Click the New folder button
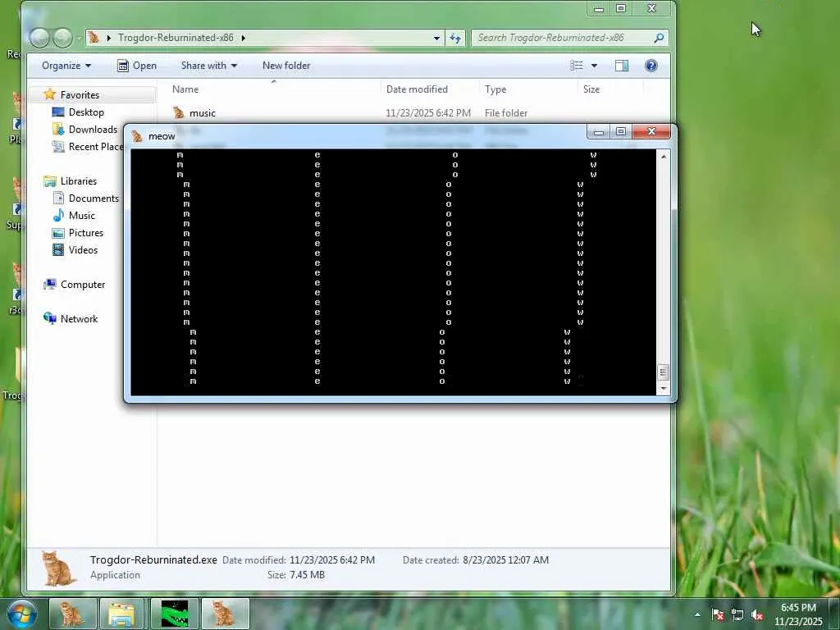Screen dimensions: 840x630 tap(286, 66)
